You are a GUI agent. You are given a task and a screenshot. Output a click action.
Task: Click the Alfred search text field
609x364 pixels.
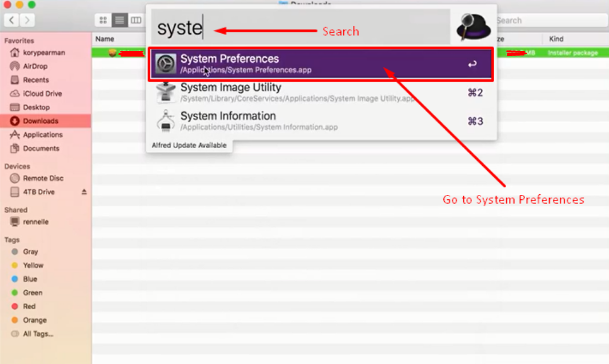[x=301, y=27]
